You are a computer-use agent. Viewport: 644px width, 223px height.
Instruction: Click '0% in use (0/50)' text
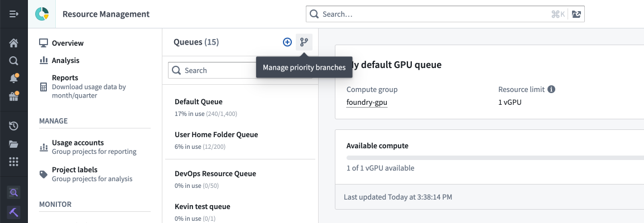197,186
